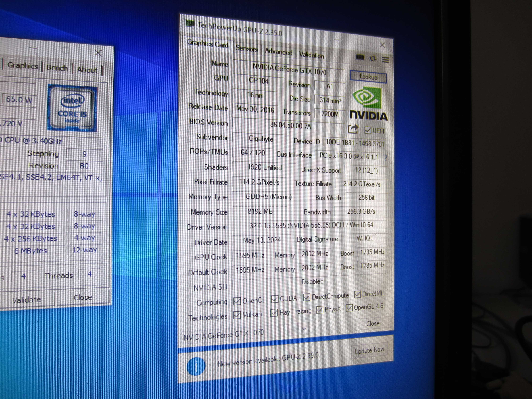Open the Bench tab in CPU-Z
Screen dimensions: 532x399
57,68
